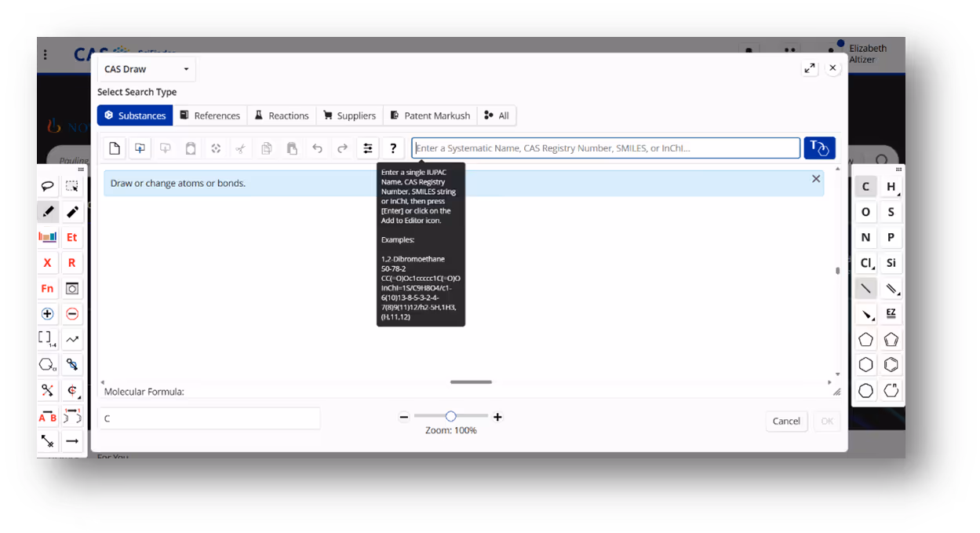980x533 pixels.
Task: Choose the pencil draw tool
Action: coord(47,212)
